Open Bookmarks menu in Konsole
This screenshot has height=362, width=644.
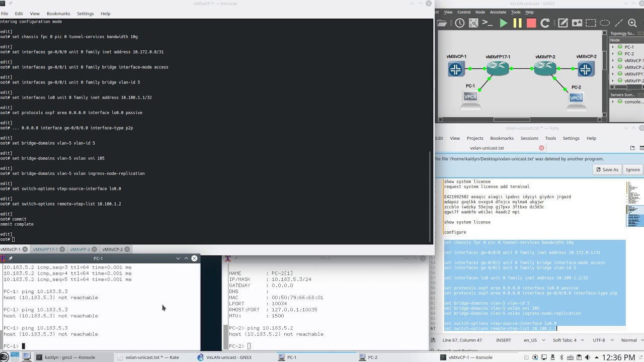58,14
